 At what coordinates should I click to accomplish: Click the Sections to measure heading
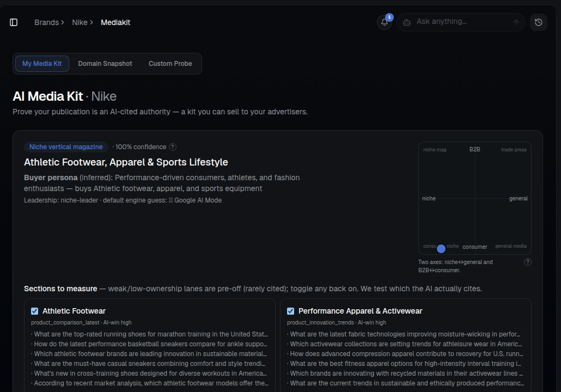coord(60,289)
